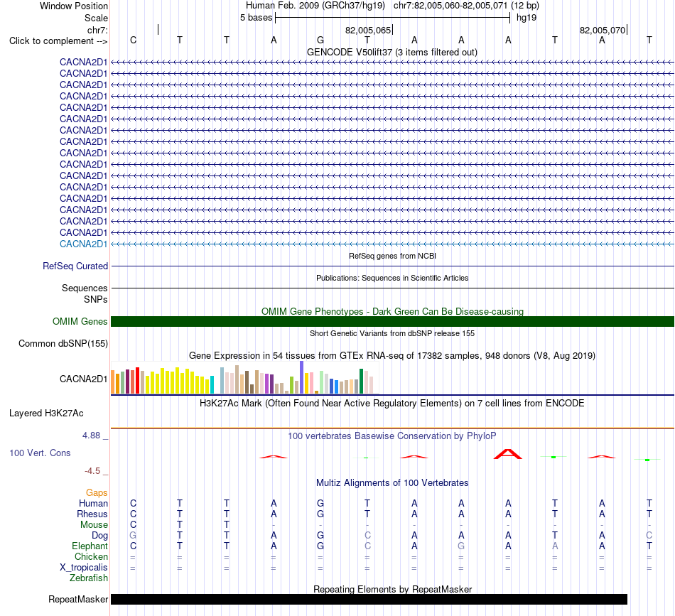The height and width of the screenshot is (616, 675).
Task: Click the black RepeatMasker item bar
Action: coord(369,599)
